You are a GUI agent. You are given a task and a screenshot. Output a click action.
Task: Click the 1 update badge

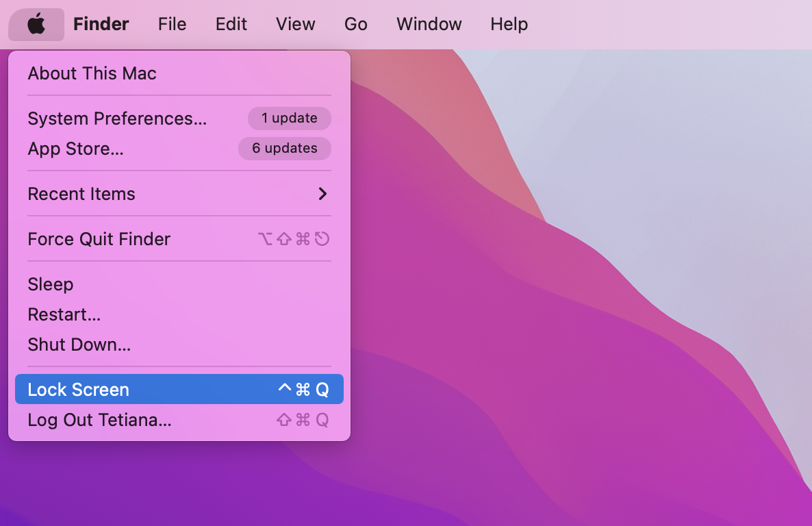(x=290, y=118)
